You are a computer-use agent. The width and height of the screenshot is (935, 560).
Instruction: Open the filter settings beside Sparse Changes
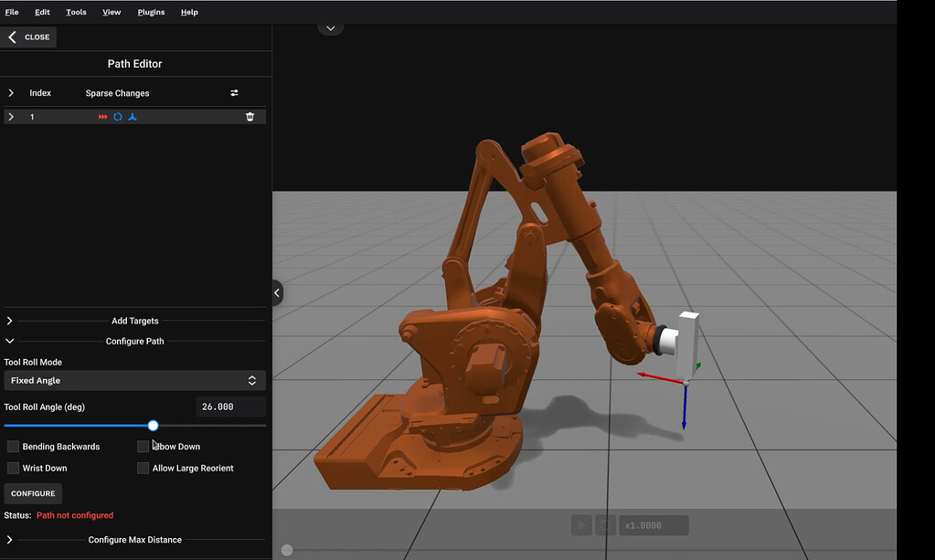click(x=233, y=92)
